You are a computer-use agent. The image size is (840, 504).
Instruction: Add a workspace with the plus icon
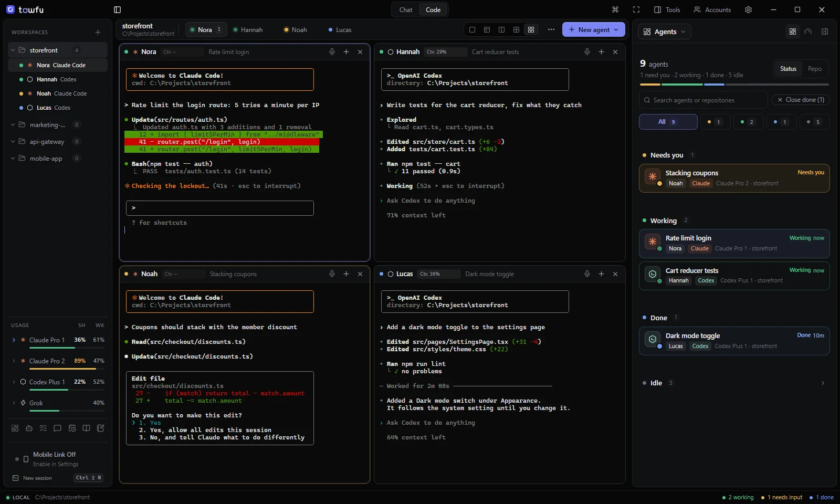tap(98, 33)
